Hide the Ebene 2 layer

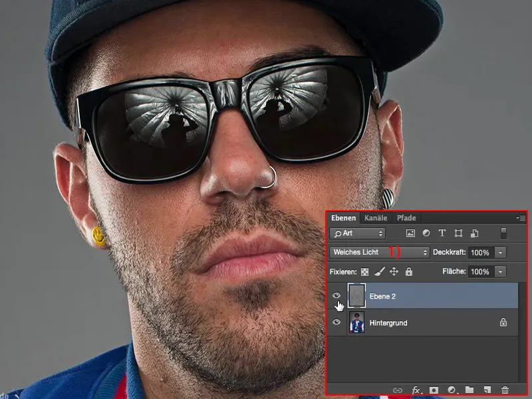pos(336,295)
